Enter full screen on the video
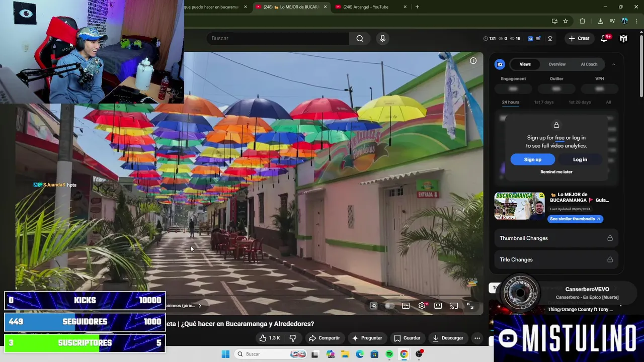This screenshot has width=644, height=362. pos(470,306)
